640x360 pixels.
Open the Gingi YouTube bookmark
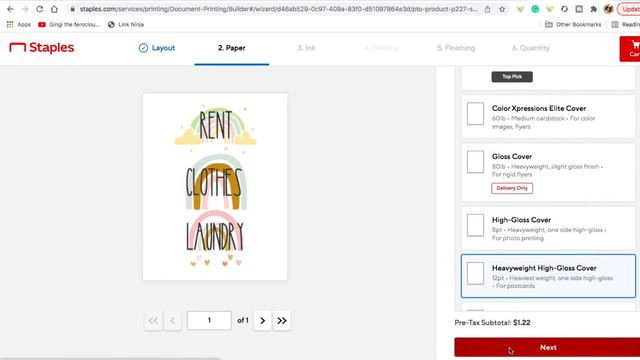pos(69,24)
